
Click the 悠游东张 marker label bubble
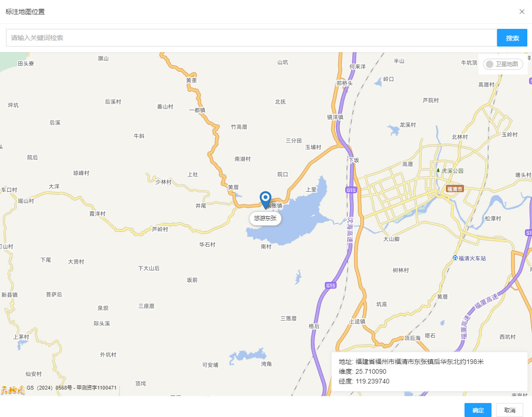click(265, 218)
